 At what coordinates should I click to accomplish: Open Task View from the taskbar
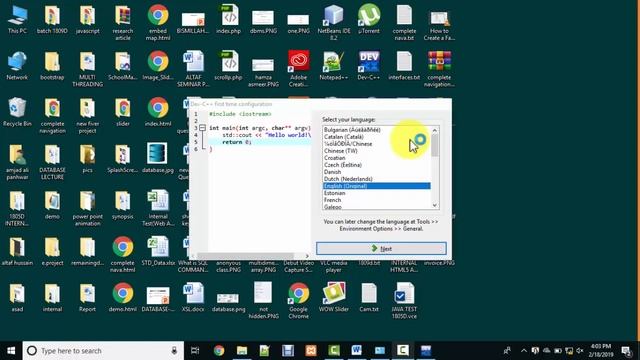click(196, 351)
